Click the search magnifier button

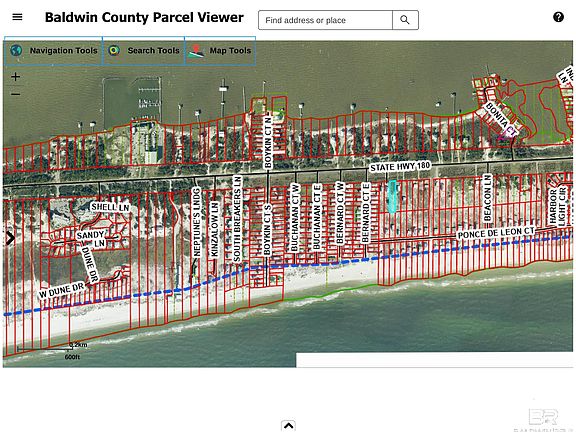[x=405, y=20]
